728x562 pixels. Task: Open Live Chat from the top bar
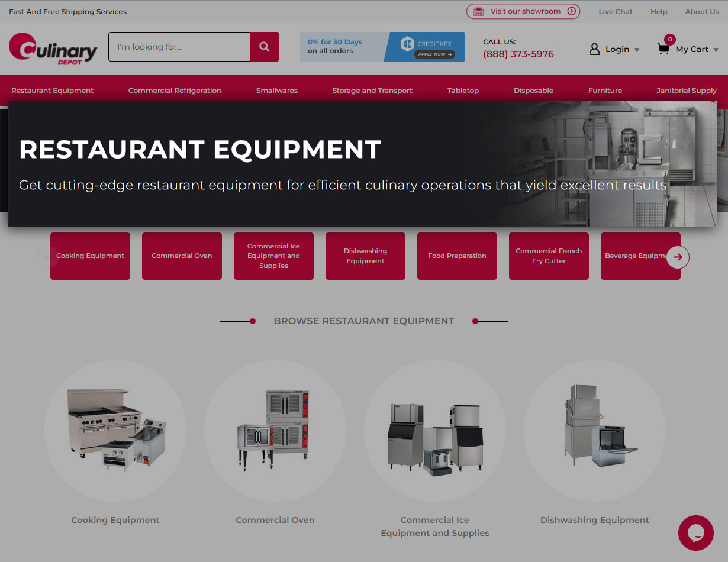tap(616, 11)
